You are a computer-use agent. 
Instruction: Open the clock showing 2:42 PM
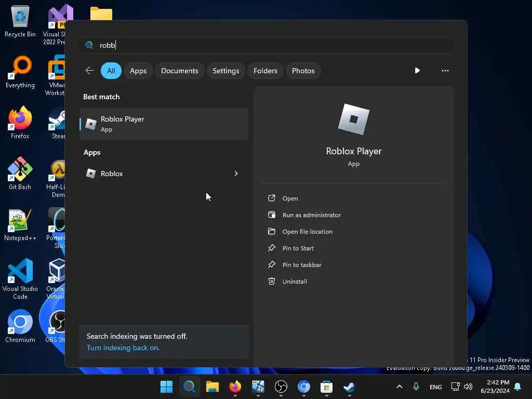click(x=495, y=387)
